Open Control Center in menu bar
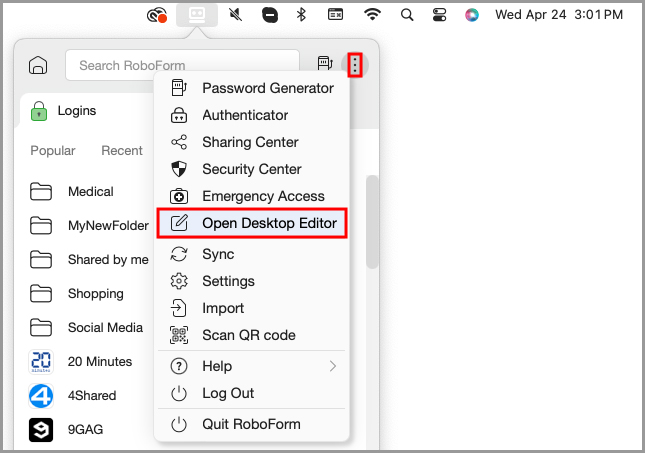 point(439,15)
